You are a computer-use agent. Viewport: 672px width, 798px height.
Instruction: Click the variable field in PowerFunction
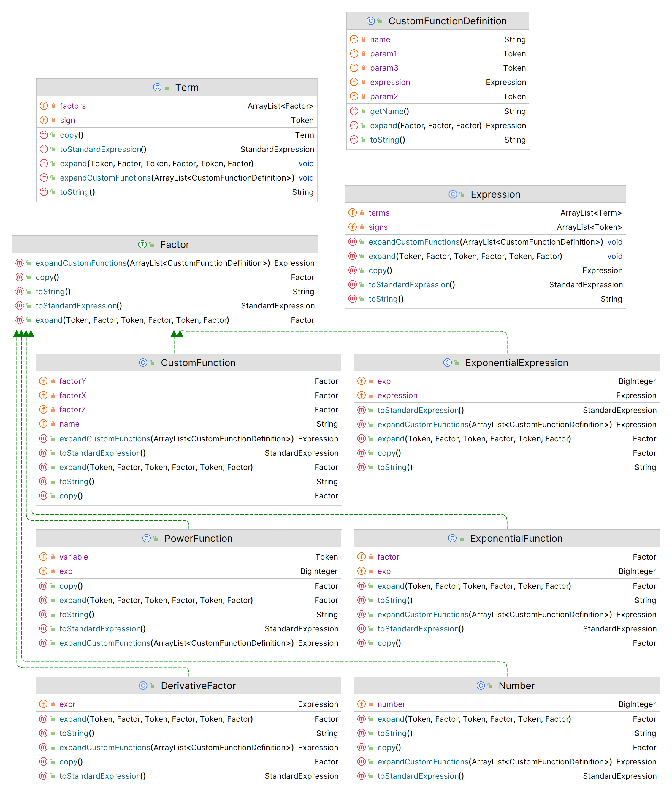tap(74, 557)
